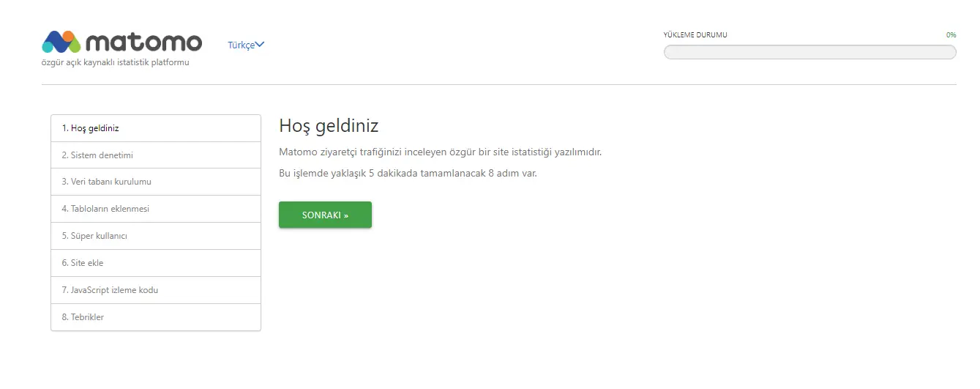Click the sentence starting 'Bu işlemde yaklaşık'
The height and width of the screenshot is (389, 980).
point(408,174)
